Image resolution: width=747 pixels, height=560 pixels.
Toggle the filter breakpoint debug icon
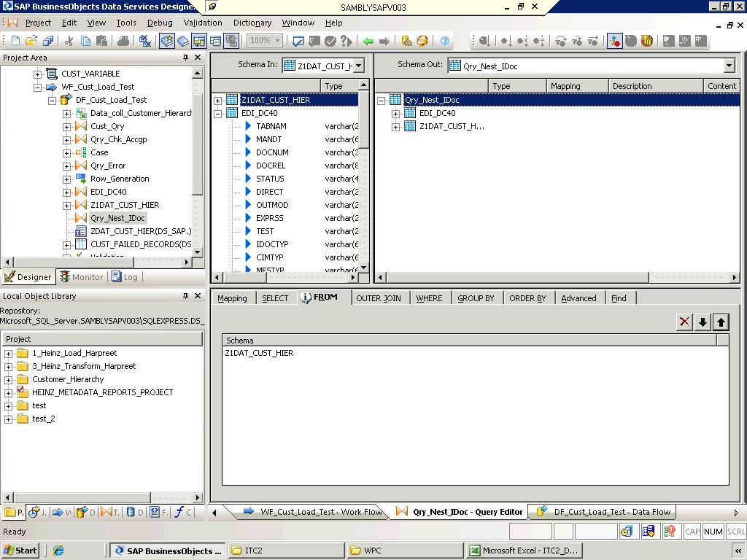[x=614, y=41]
